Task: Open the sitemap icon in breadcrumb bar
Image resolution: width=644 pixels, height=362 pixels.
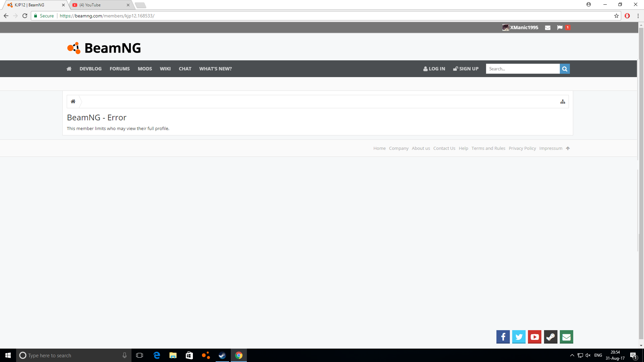Action: pos(563,102)
